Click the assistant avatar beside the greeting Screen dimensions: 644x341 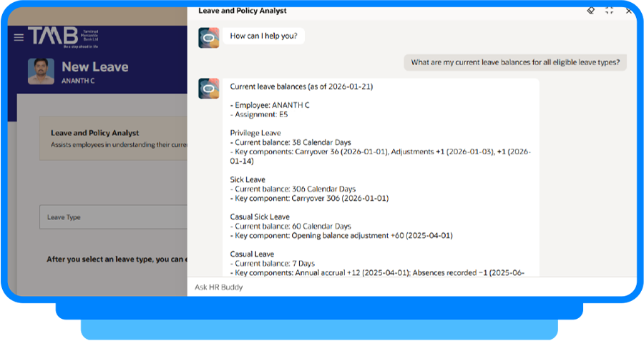[x=209, y=37]
